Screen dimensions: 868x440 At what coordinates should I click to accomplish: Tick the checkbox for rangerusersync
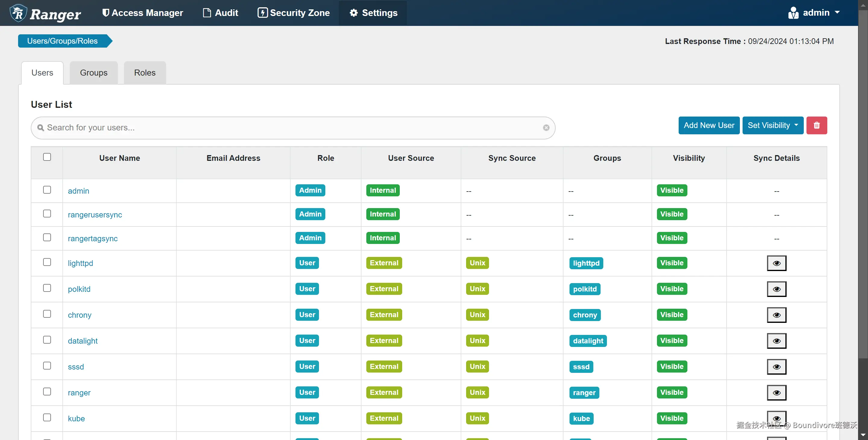[47, 214]
